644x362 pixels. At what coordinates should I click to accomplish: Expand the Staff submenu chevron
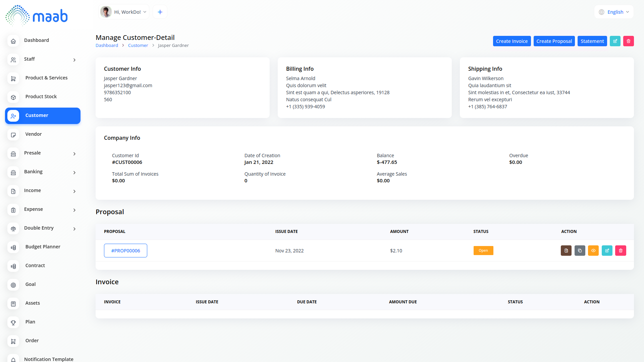coord(74,60)
